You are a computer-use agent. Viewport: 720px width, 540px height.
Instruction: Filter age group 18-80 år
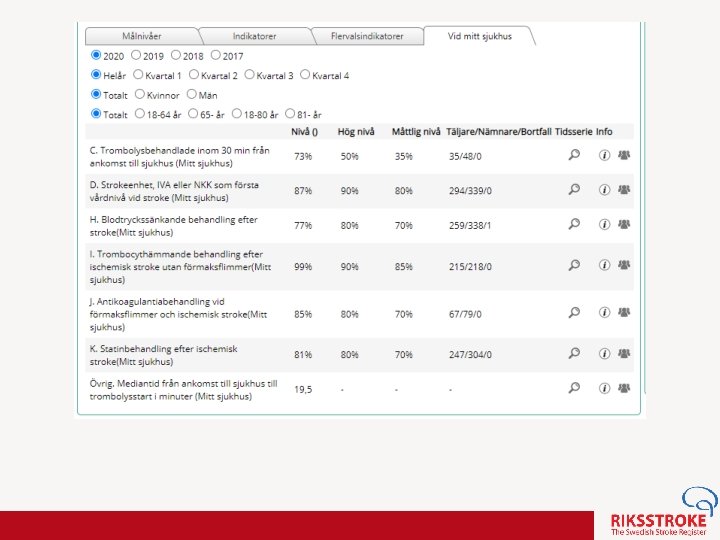coord(236,113)
